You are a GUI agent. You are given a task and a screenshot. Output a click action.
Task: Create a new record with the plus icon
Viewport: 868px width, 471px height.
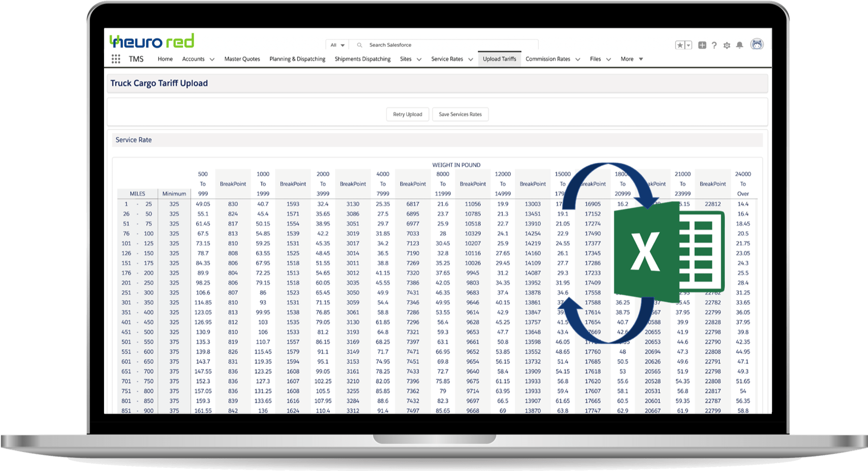702,45
